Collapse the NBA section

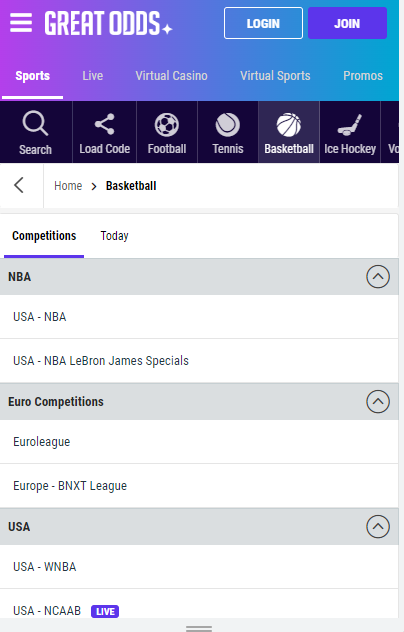pos(378,276)
